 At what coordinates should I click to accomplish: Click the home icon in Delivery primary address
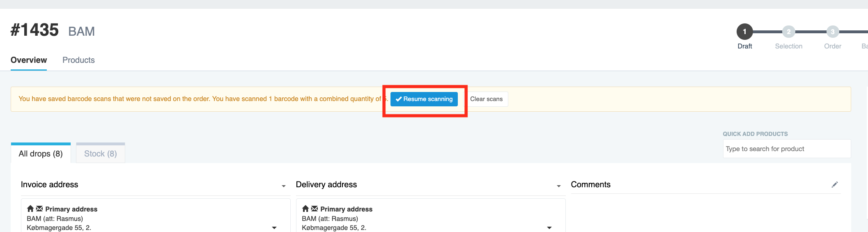305,209
